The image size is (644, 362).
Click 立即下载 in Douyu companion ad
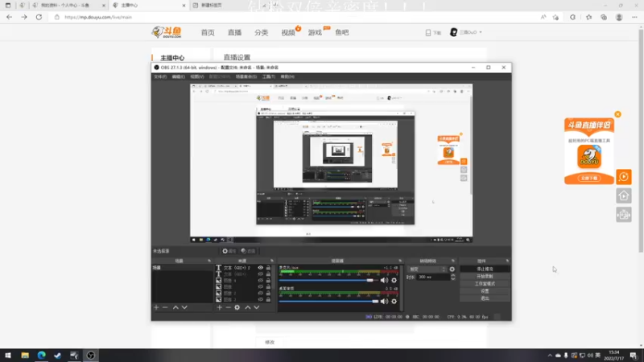click(589, 178)
